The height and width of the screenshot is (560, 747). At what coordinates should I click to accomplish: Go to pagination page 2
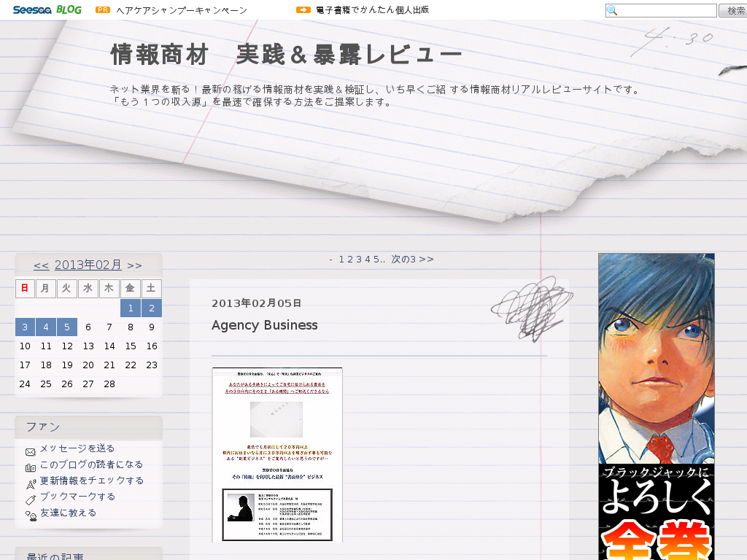[349, 260]
